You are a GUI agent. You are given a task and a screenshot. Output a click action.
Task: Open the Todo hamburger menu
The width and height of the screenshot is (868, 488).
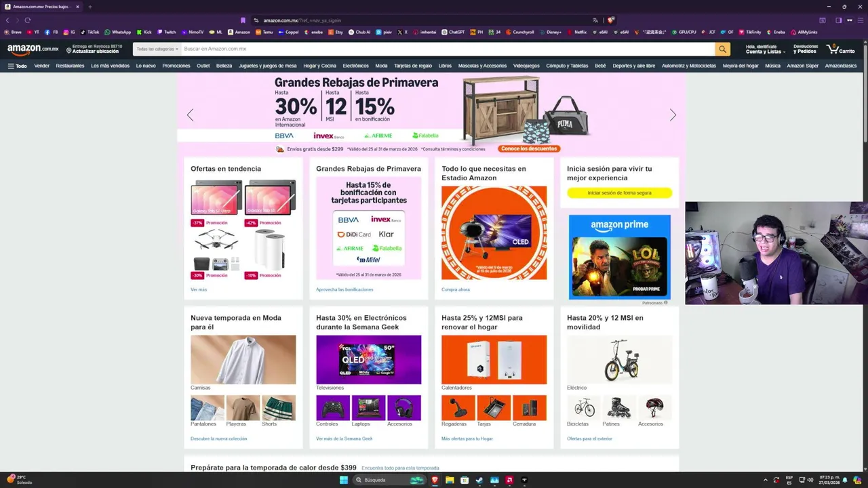[x=17, y=66]
